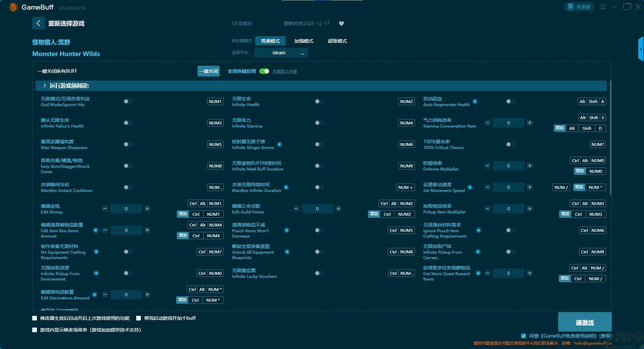
Task: Switch to 加强模式 mode tab
Action: (304, 41)
